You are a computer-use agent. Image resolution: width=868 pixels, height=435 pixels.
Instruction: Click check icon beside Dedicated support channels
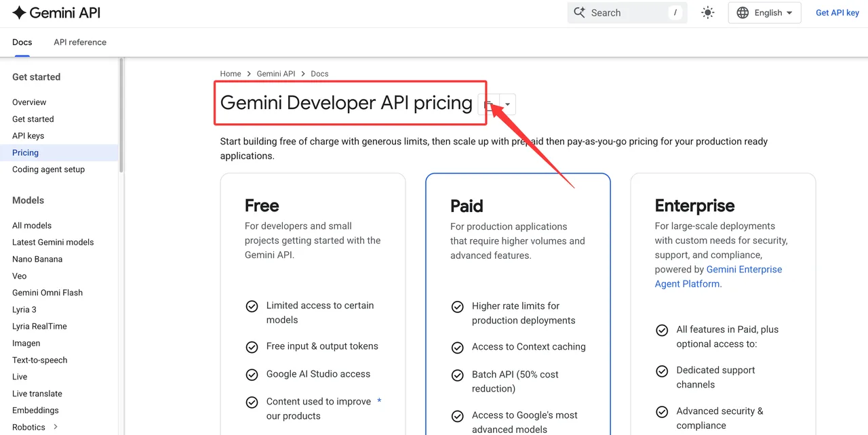coord(662,371)
